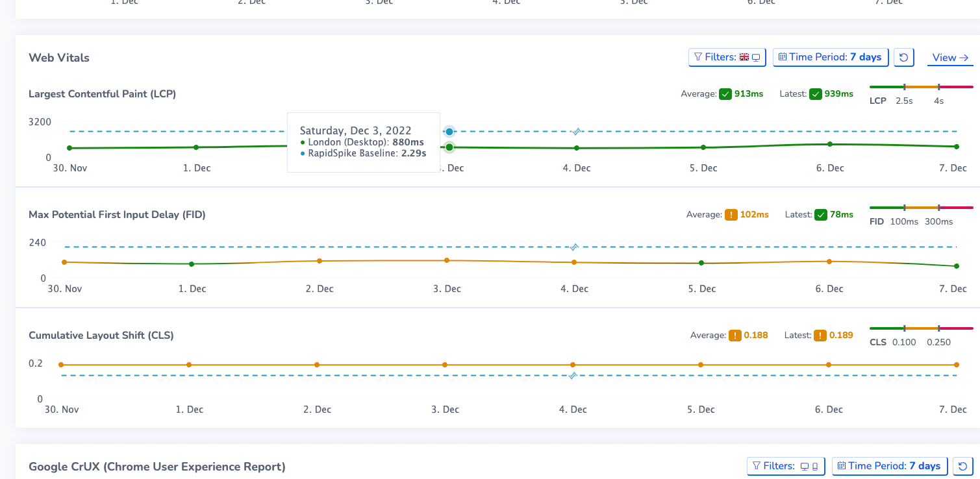Click CLS latest value 0.189
Screen dimensions: 980x479
pyautogui.click(x=842, y=336)
